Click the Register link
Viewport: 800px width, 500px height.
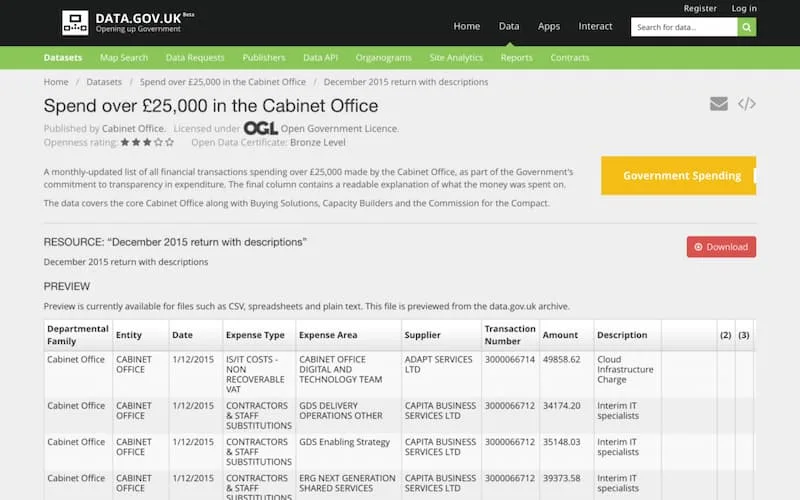(x=700, y=8)
